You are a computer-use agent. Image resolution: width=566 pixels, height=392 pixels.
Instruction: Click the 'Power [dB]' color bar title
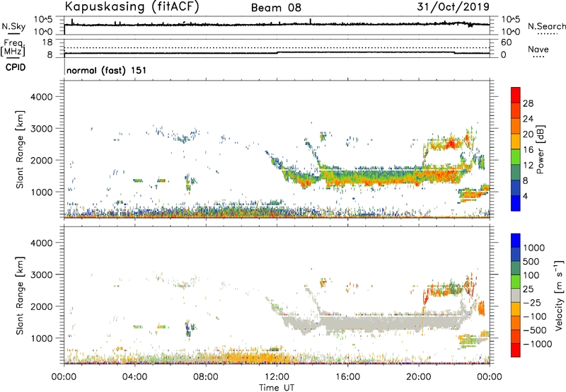pyautogui.click(x=540, y=149)
